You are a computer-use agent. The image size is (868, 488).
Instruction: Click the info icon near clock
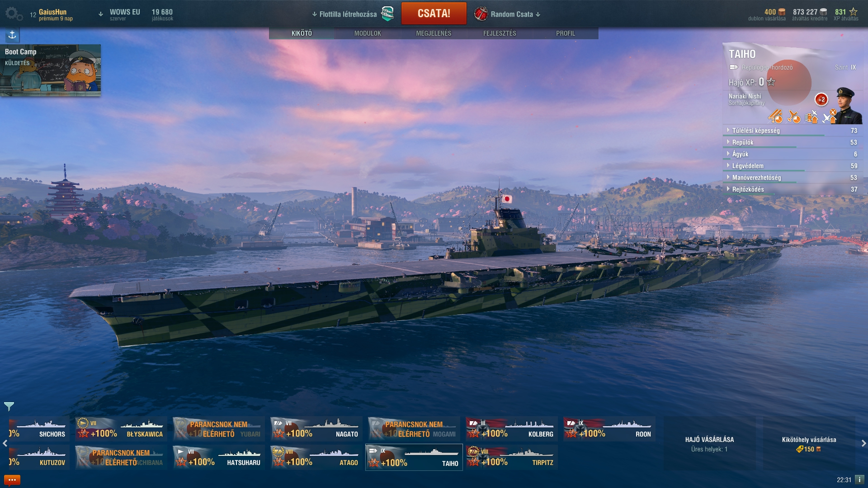click(x=859, y=479)
